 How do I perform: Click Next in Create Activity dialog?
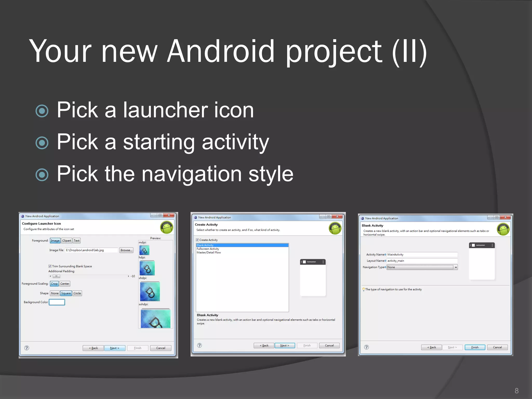click(285, 345)
